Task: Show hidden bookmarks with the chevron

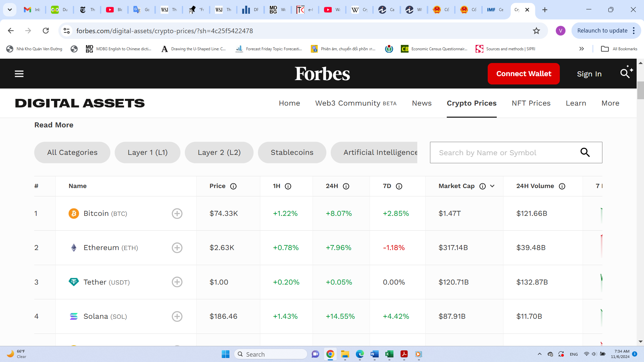Action: [x=582, y=49]
